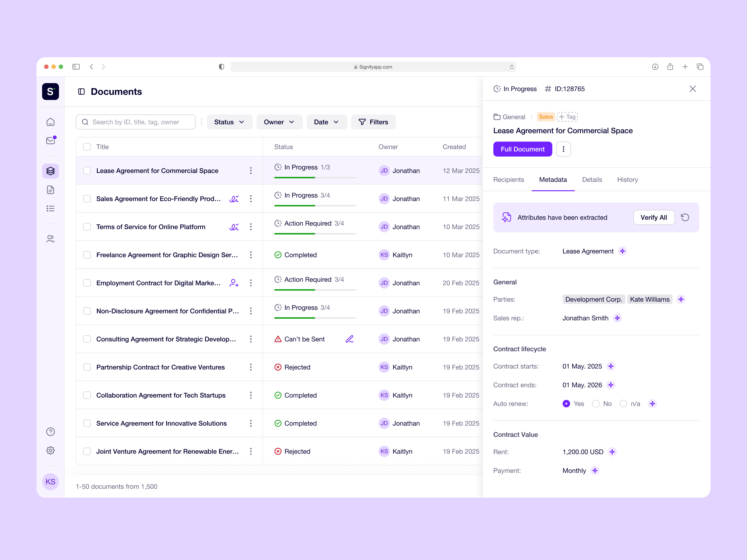Click the browser share icon
The width and height of the screenshot is (747, 560).
tap(670, 67)
